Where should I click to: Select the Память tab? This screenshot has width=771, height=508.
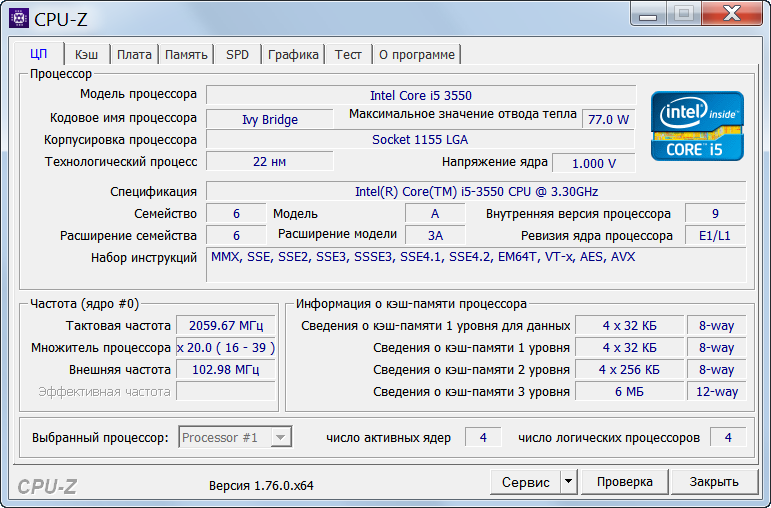(x=186, y=55)
